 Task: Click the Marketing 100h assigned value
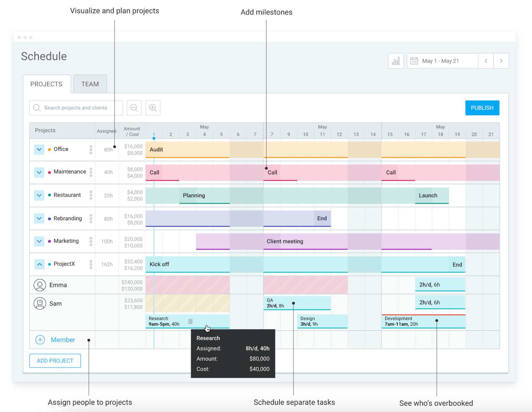pyautogui.click(x=107, y=241)
